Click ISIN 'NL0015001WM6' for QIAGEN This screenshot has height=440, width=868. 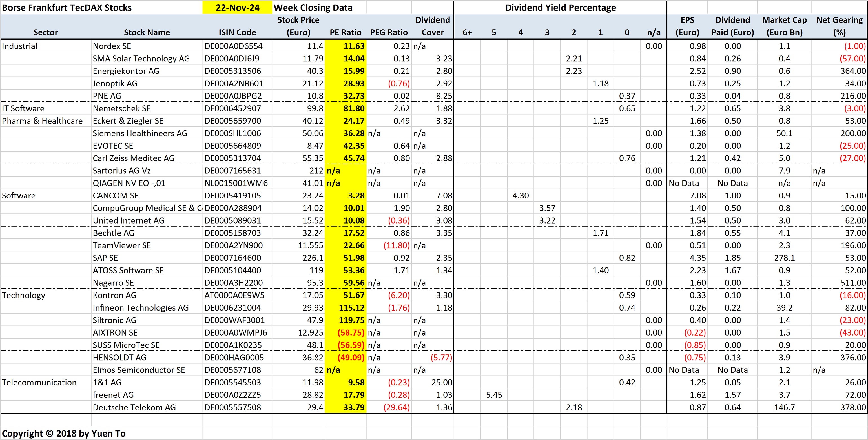(236, 183)
